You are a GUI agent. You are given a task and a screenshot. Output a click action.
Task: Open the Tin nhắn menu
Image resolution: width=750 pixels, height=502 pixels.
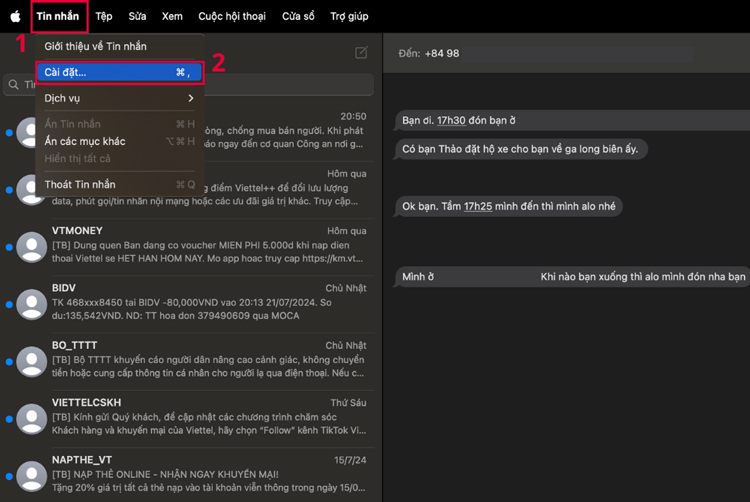(58, 16)
